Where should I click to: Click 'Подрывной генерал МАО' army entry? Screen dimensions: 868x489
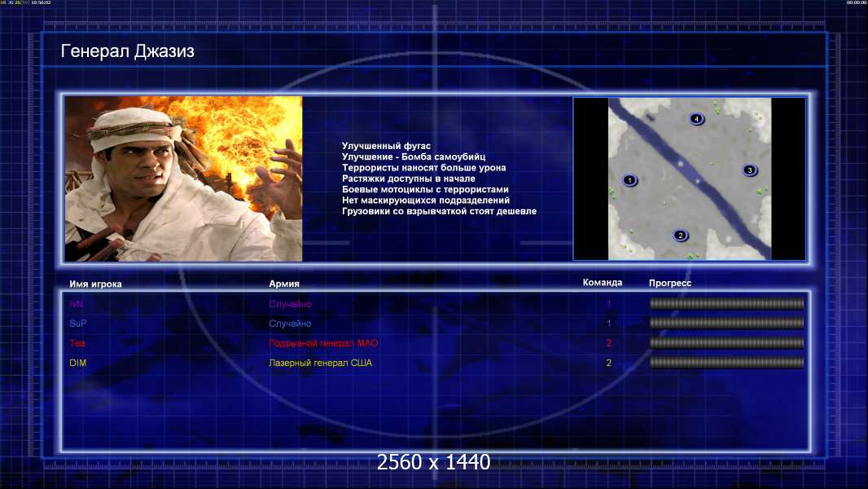(323, 343)
